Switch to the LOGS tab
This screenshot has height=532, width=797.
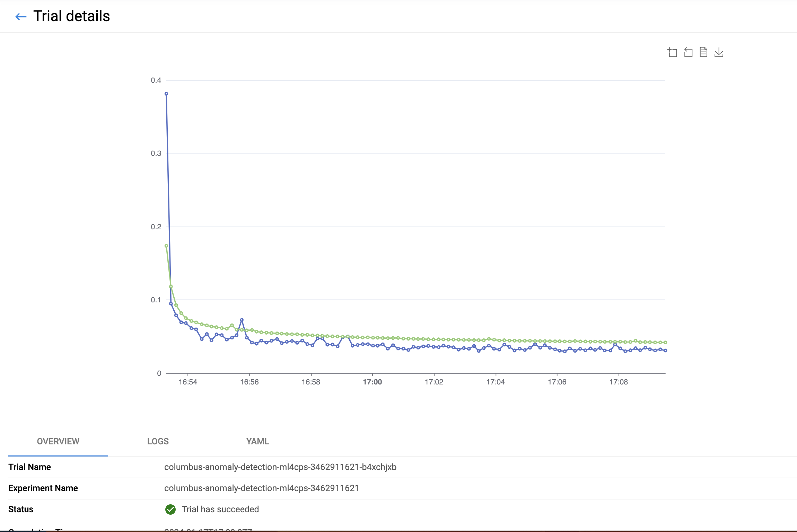(x=158, y=441)
